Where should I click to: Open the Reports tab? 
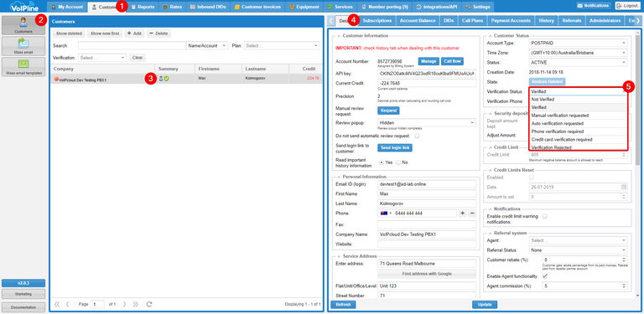[x=143, y=7]
